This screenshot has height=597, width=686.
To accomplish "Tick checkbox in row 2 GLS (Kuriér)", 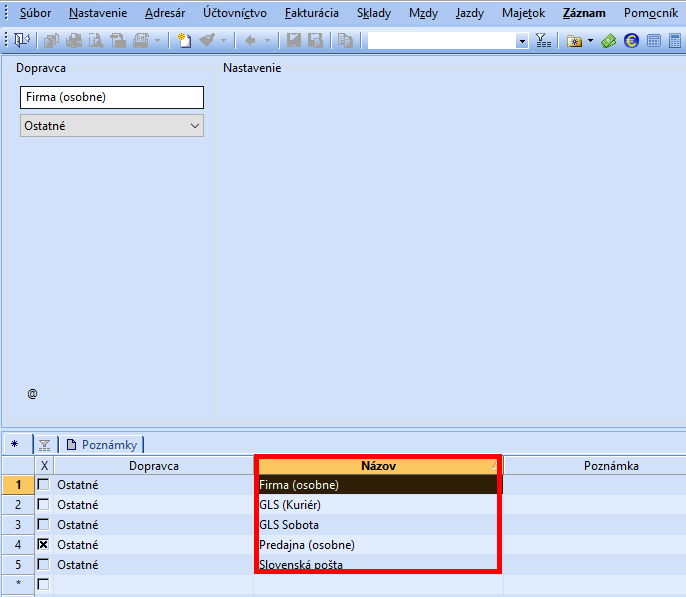I will click(x=43, y=505).
